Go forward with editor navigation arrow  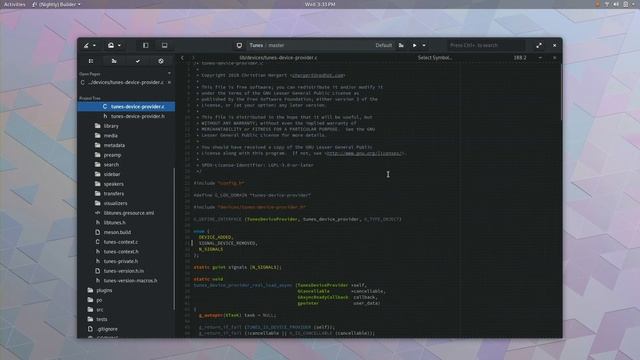[x=193, y=58]
